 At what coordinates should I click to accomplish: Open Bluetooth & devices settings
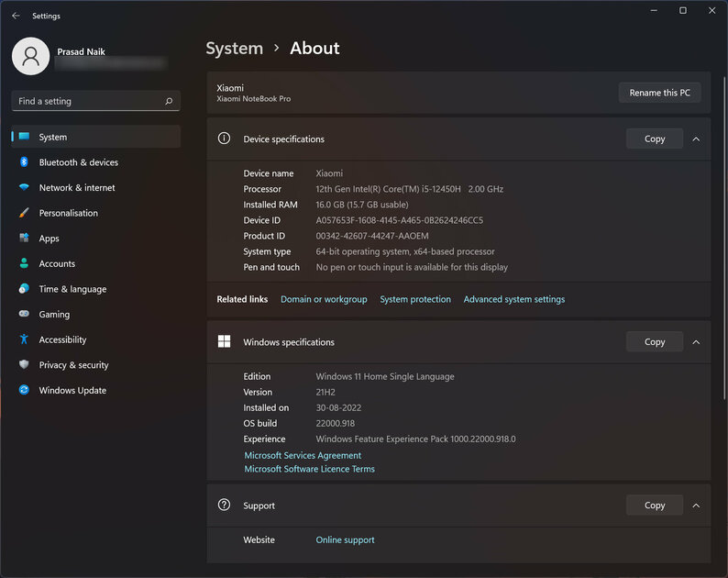click(96, 162)
